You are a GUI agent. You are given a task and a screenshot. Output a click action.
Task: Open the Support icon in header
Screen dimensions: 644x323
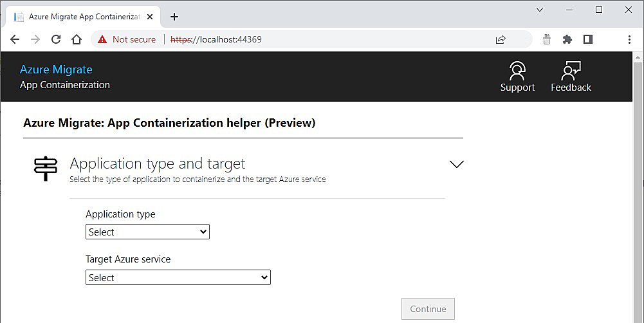click(x=517, y=77)
